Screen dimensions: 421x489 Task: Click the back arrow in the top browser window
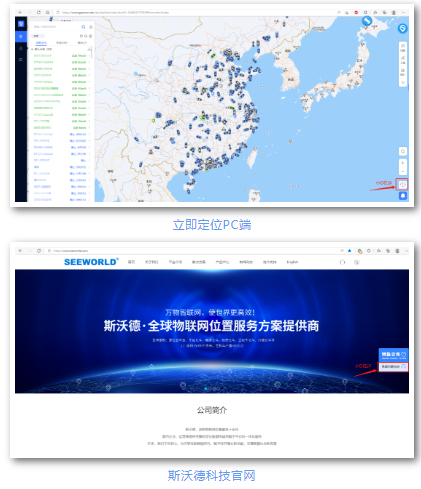click(21, 12)
